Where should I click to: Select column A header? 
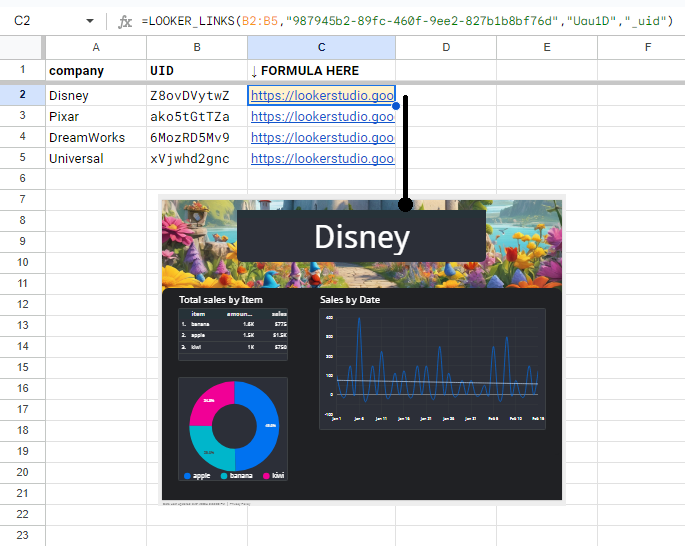point(96,47)
